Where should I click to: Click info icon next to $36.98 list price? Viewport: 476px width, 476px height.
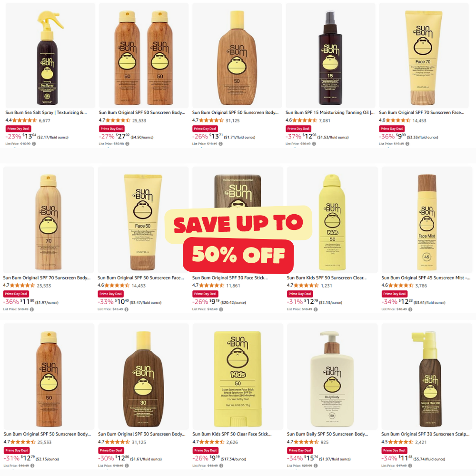click(x=127, y=144)
